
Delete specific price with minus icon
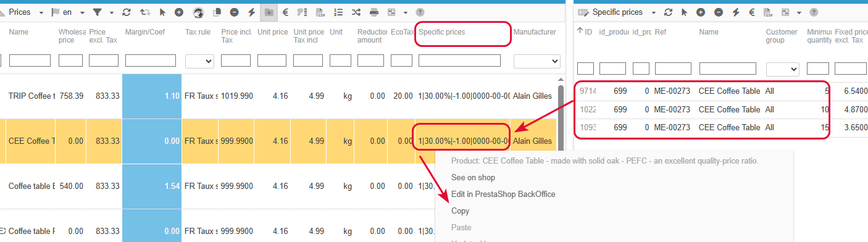[x=719, y=12]
